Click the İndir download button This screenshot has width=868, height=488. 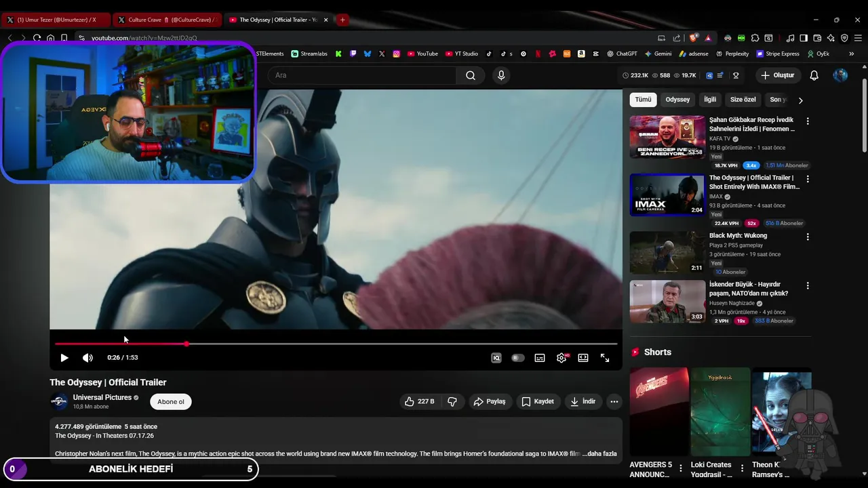click(583, 401)
